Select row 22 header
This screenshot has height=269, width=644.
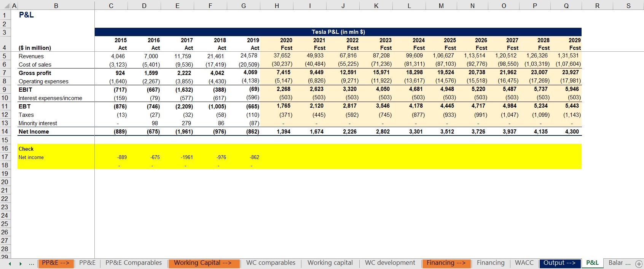tap(5, 199)
